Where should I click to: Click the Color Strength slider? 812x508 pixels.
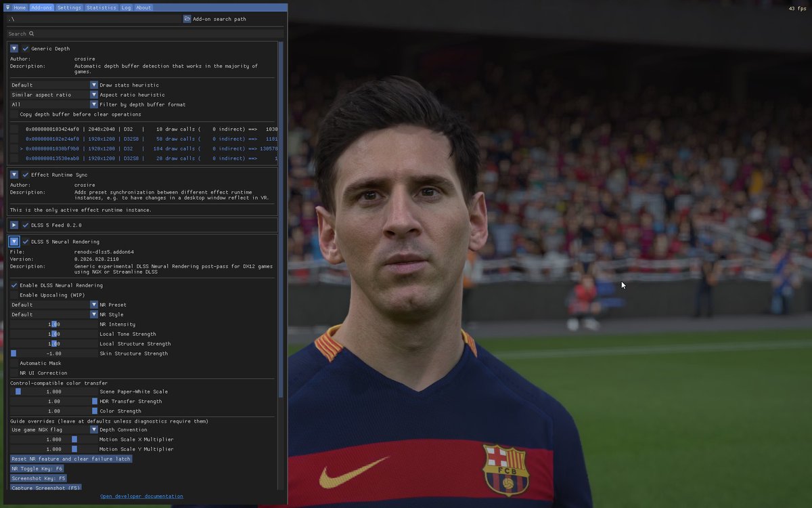coord(54,411)
